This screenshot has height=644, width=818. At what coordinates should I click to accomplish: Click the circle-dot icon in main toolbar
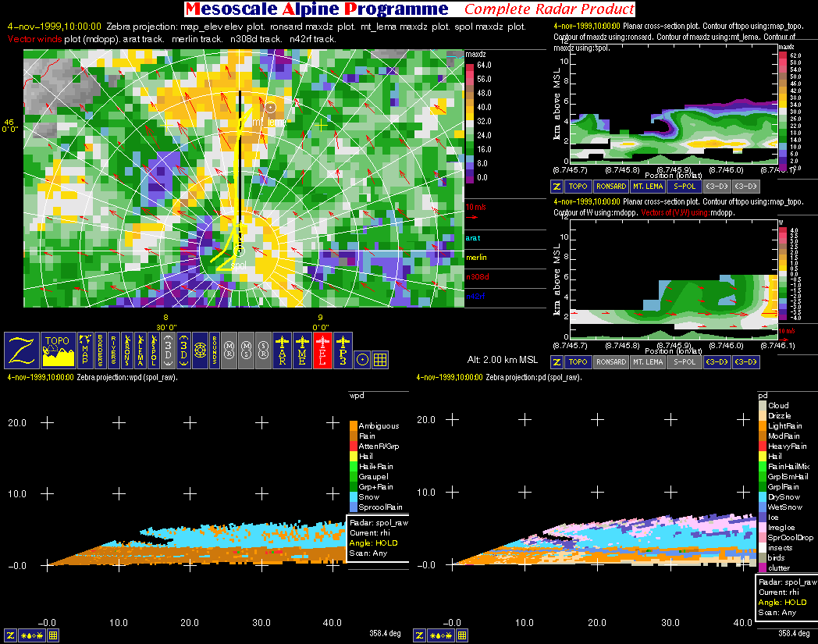(362, 359)
